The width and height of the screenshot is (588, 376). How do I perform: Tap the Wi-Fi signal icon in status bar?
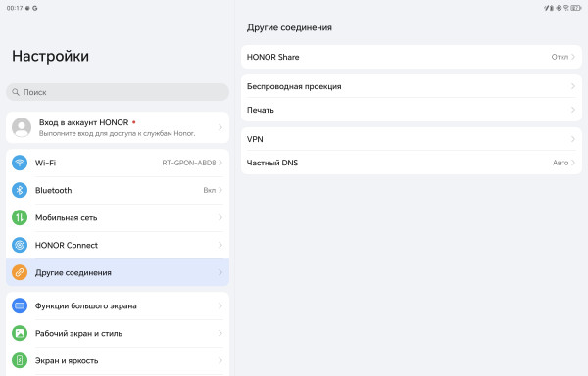(x=565, y=8)
